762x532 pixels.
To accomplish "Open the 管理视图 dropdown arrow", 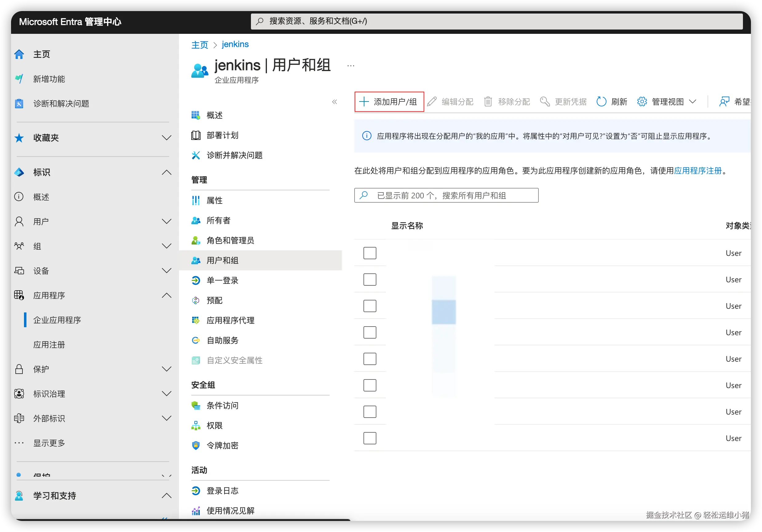I will pos(693,101).
